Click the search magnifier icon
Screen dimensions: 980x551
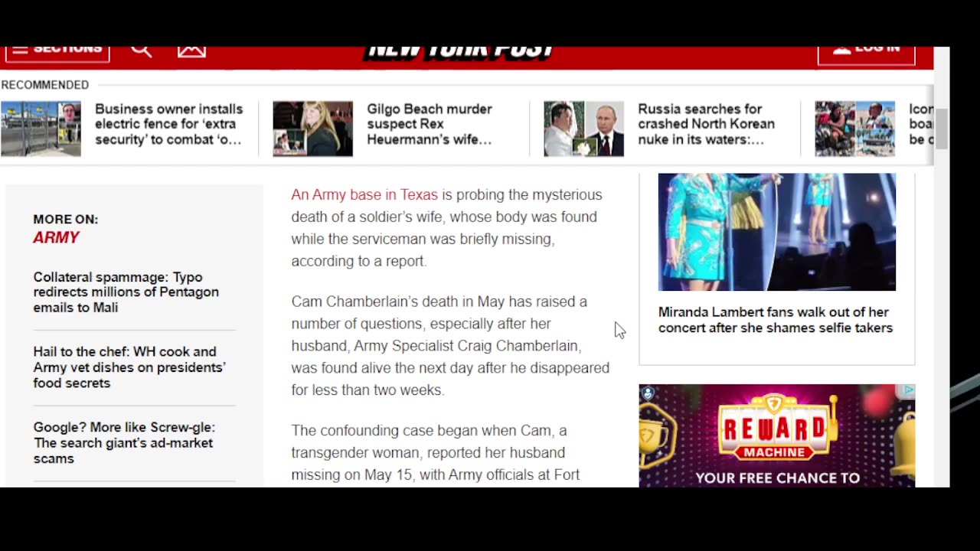click(x=141, y=51)
